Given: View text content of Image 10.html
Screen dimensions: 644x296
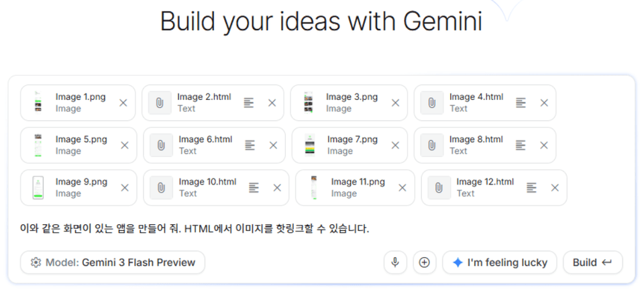Looking at the screenshot, I should point(254,188).
